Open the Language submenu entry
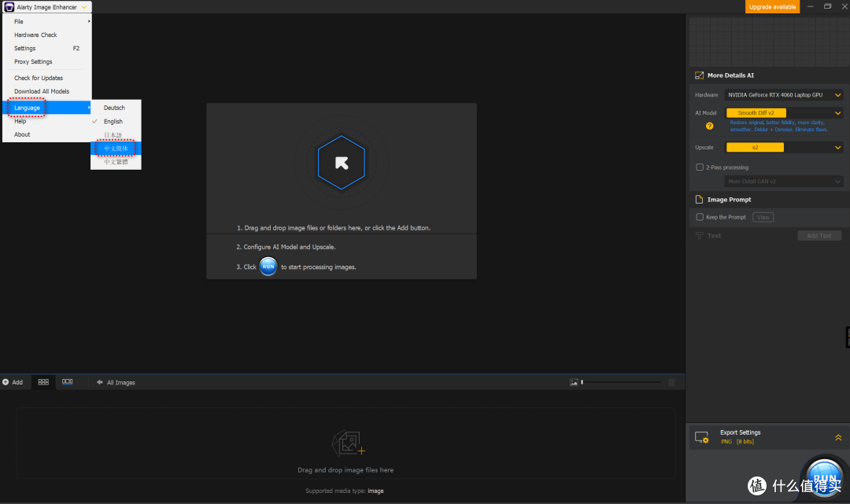Viewport: 850px width, 504px height. 47,108
